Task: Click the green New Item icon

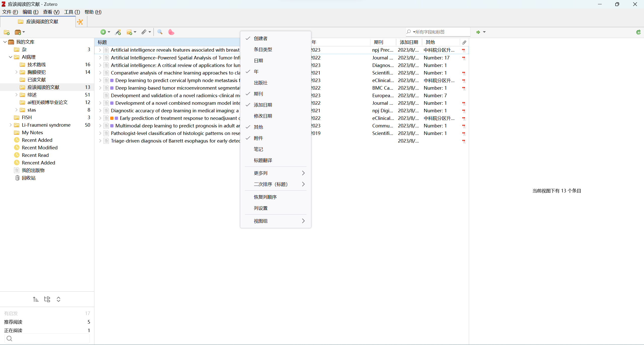Action: 103,32
